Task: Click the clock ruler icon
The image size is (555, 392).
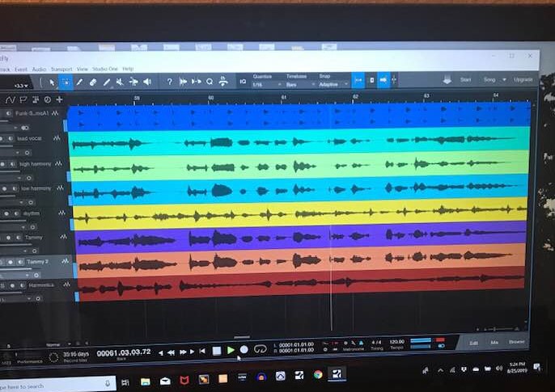Action: click(48, 99)
